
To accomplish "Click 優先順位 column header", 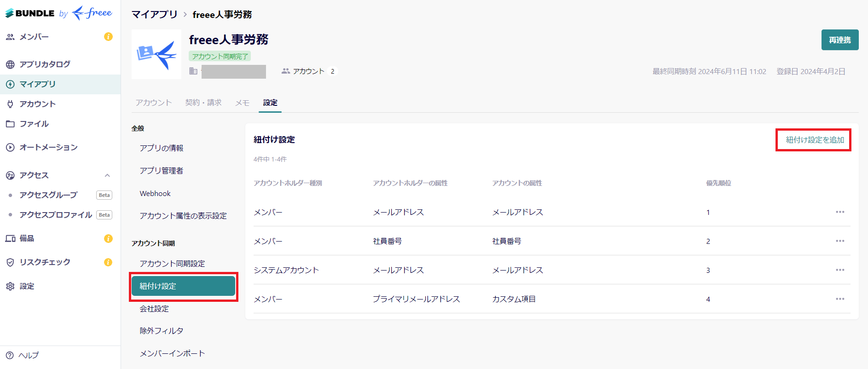I will tap(718, 183).
